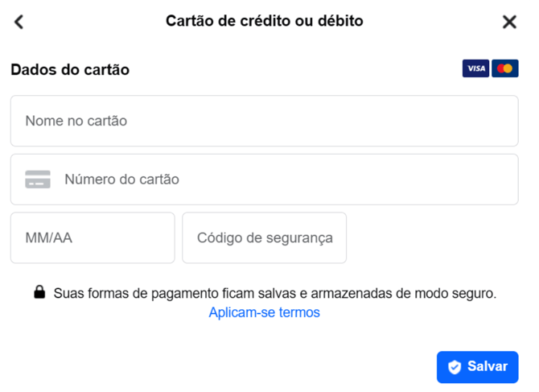
Task: Close the card dialog with the X
Action: tap(509, 22)
